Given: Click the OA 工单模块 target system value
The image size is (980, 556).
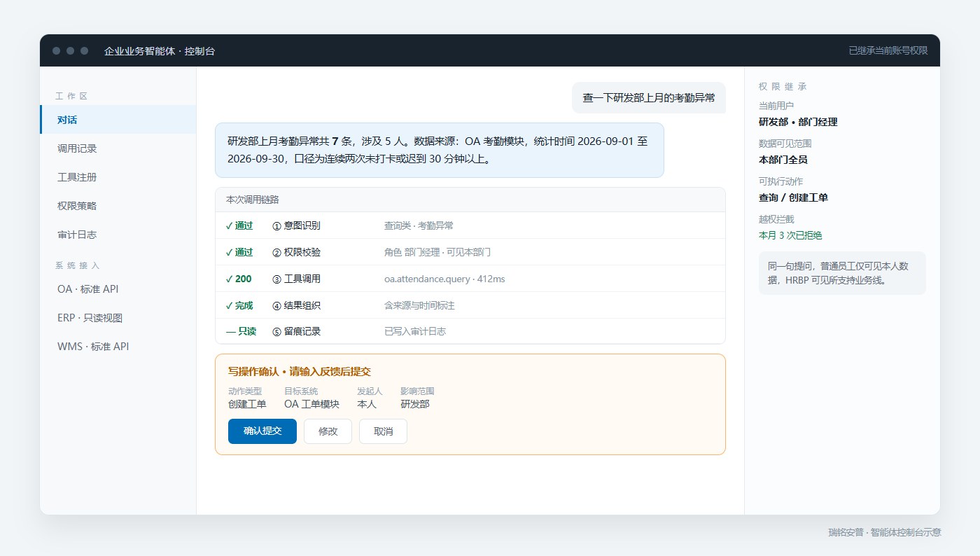Looking at the screenshot, I should pyautogui.click(x=311, y=404).
